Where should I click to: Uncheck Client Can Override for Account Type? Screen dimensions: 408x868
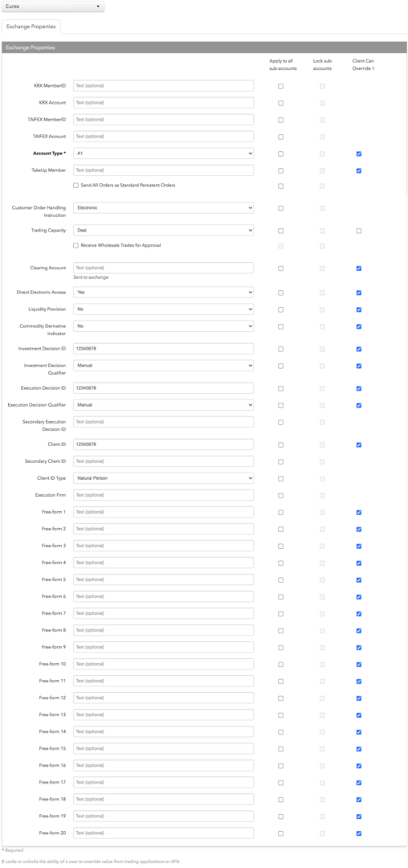pyautogui.click(x=359, y=154)
